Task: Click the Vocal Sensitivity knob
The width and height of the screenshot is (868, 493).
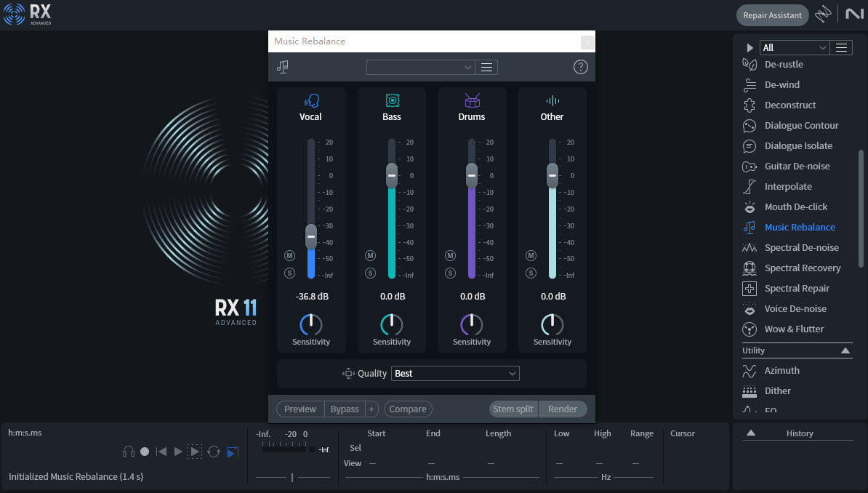Action: (311, 324)
